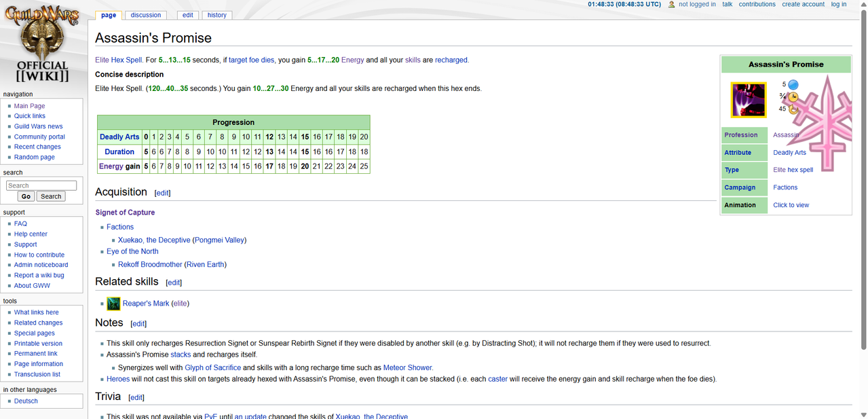Open talk link in top bar
The image size is (868, 419).
728,4
